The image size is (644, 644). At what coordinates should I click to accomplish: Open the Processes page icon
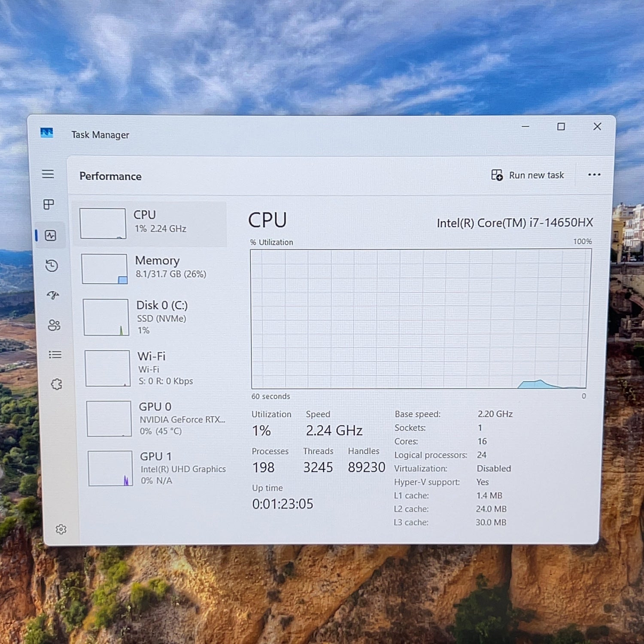[x=49, y=204]
